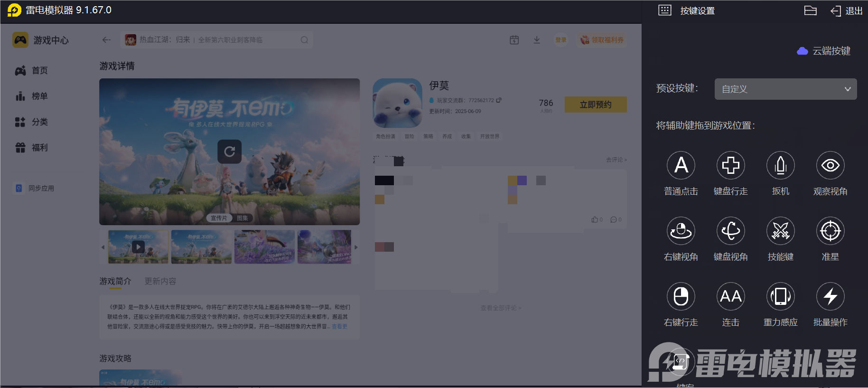Click the 退出 exit button
This screenshot has height=388, width=868.
(x=847, y=10)
